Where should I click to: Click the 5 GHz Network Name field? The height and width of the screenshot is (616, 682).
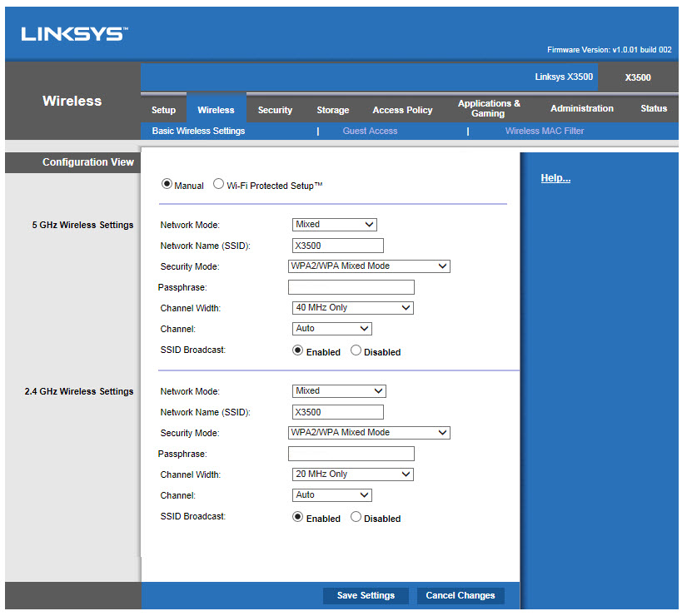tap(338, 246)
